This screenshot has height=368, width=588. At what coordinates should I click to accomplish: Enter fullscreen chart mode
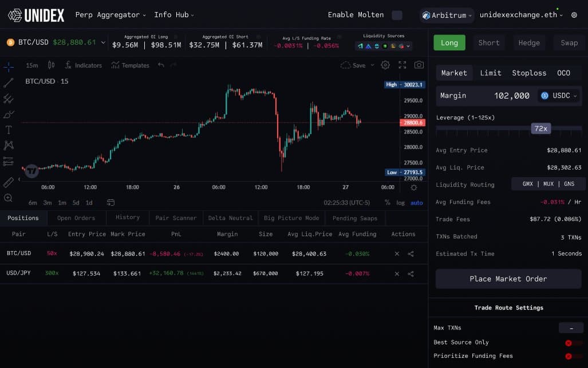(x=402, y=65)
